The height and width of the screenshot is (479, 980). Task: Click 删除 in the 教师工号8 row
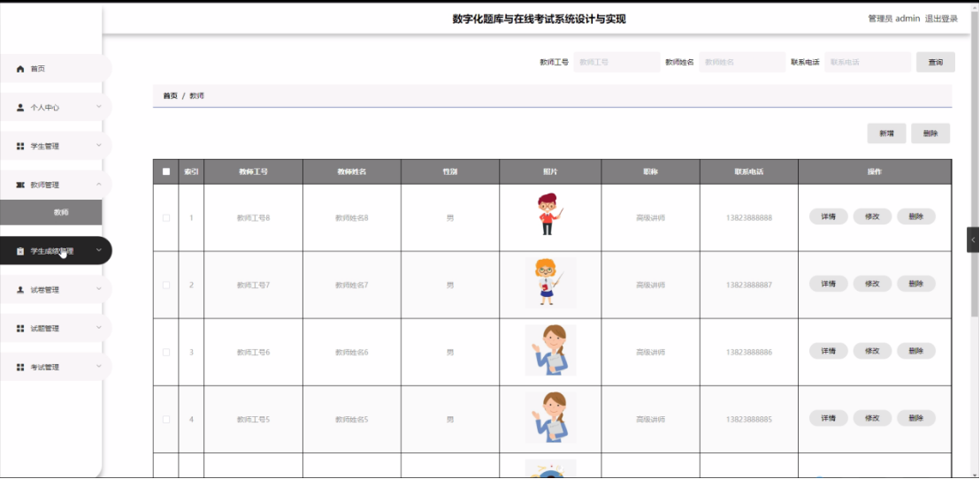tap(916, 217)
